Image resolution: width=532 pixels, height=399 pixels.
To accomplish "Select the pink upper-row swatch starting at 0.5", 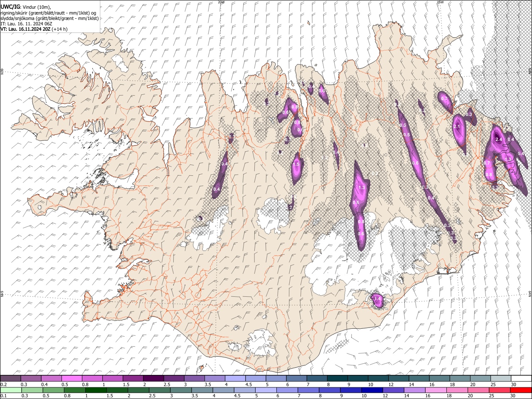I will [71, 379].
